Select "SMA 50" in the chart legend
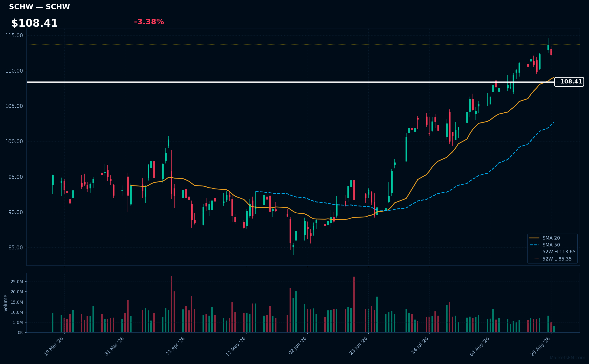This screenshot has width=589, height=364. [551, 245]
